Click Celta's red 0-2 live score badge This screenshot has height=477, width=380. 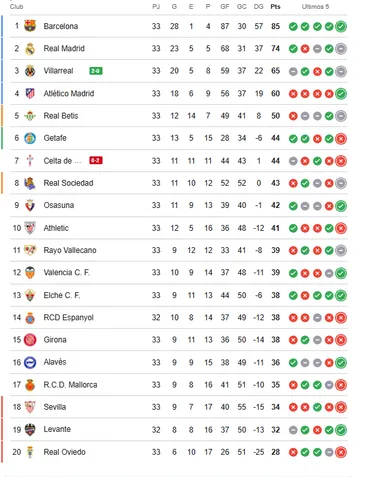point(96,160)
